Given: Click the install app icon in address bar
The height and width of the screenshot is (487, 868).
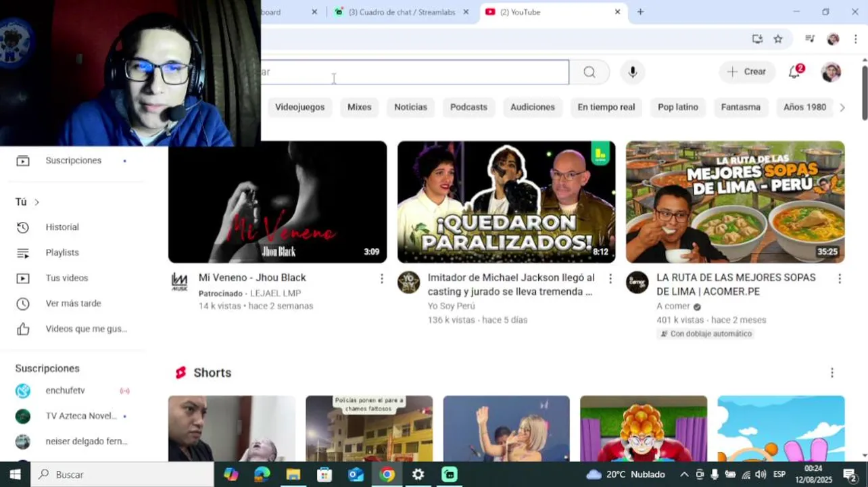Looking at the screenshot, I should click(x=757, y=39).
